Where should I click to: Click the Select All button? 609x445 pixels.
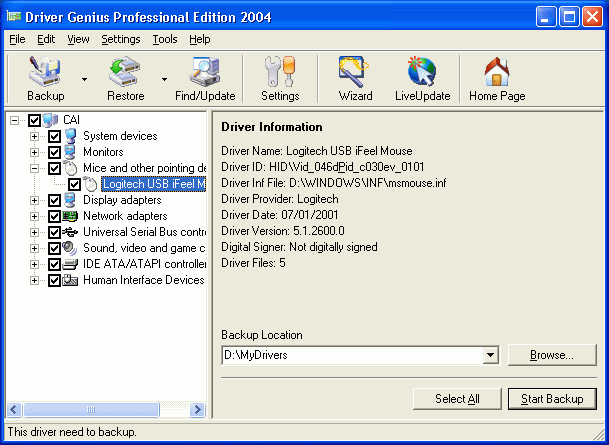pyautogui.click(x=457, y=399)
